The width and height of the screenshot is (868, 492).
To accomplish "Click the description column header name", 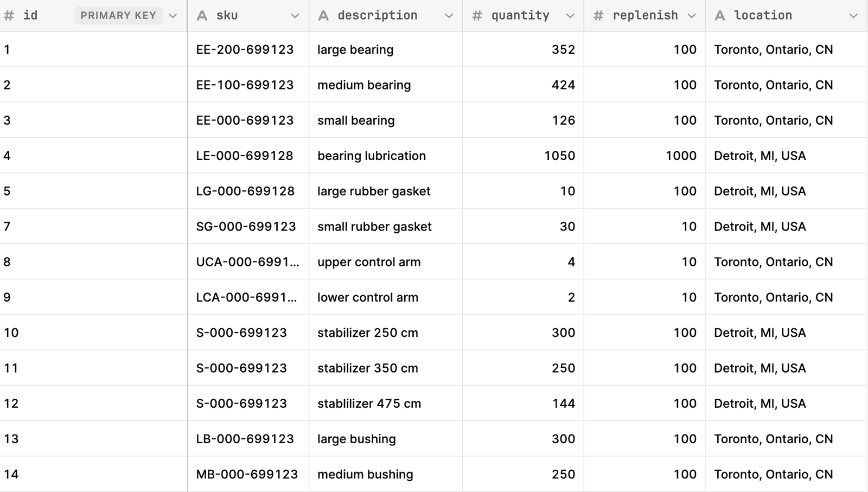I will pos(378,16).
